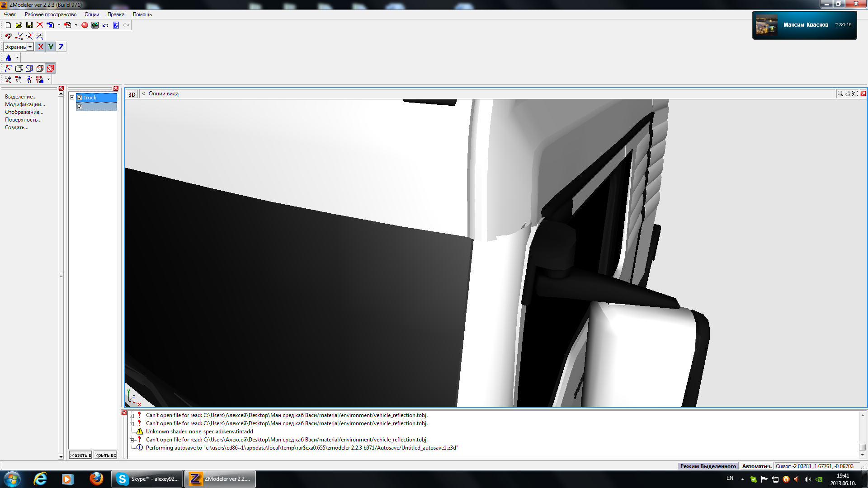
Task: Click the Undo arrow icon
Action: point(105,25)
